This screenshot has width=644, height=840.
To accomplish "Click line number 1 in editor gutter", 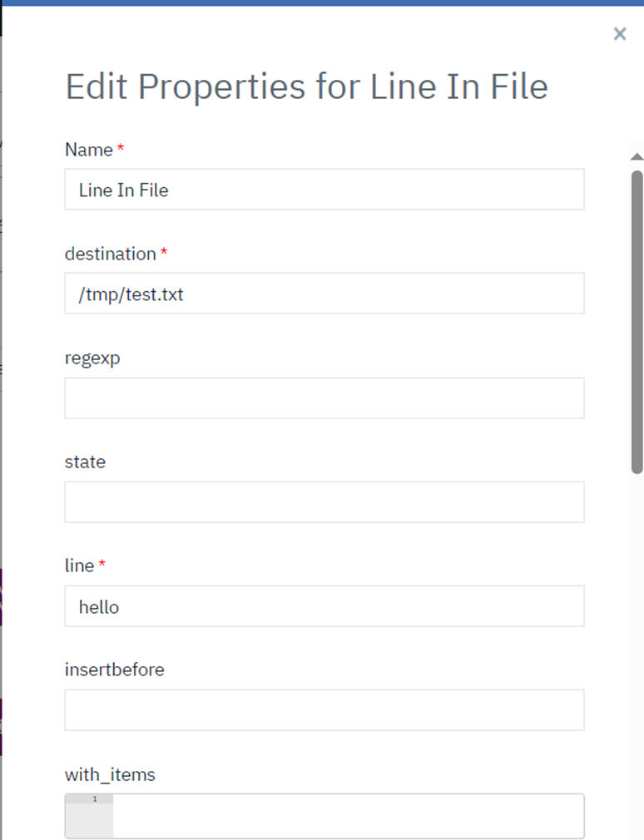I will (x=94, y=799).
